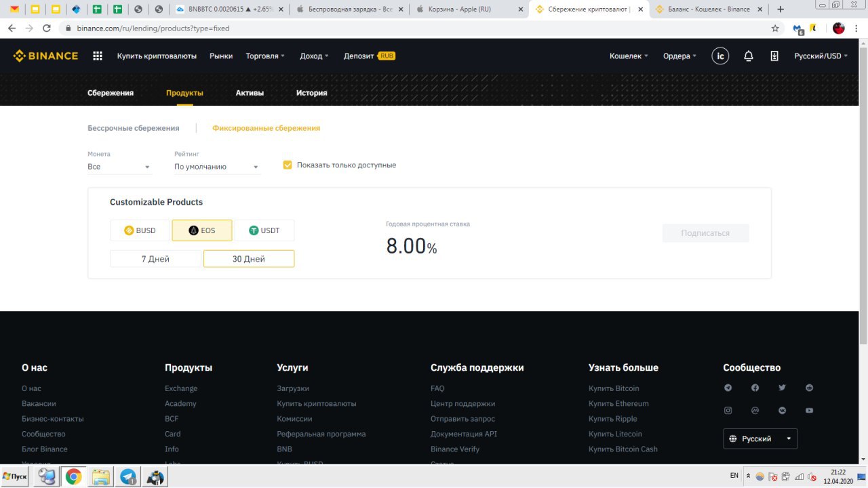Viewport: 868px width, 488px height.
Task: Open the footer FAQ link
Action: [437, 388]
